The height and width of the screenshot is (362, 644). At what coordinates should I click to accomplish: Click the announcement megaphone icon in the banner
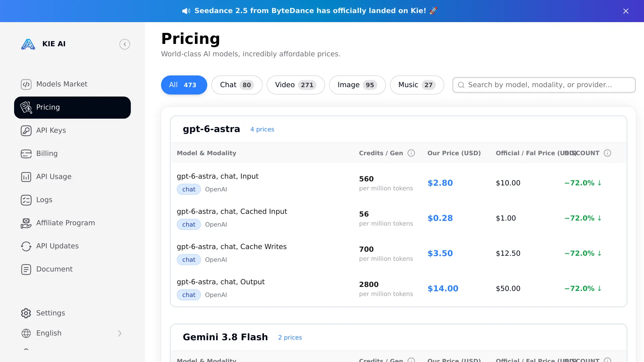186,11
